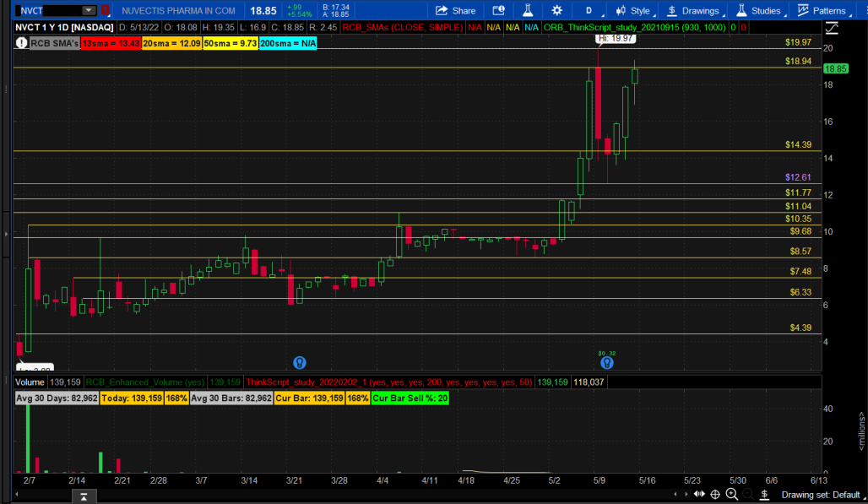This screenshot has height=504, width=868.
Task: Click the Avg 30 Bars: 82,962 label
Action: tap(231, 398)
